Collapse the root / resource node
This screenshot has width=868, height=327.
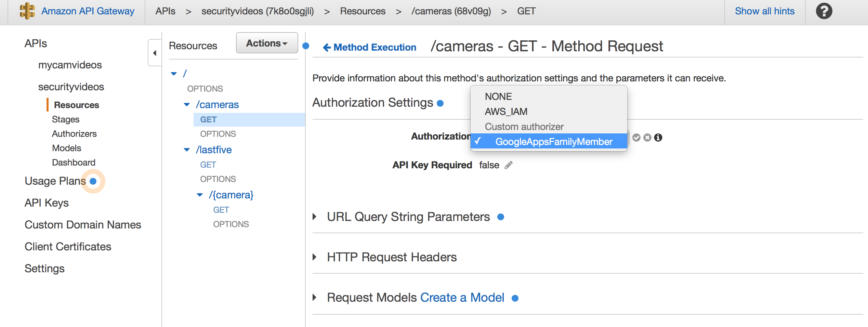tap(174, 74)
